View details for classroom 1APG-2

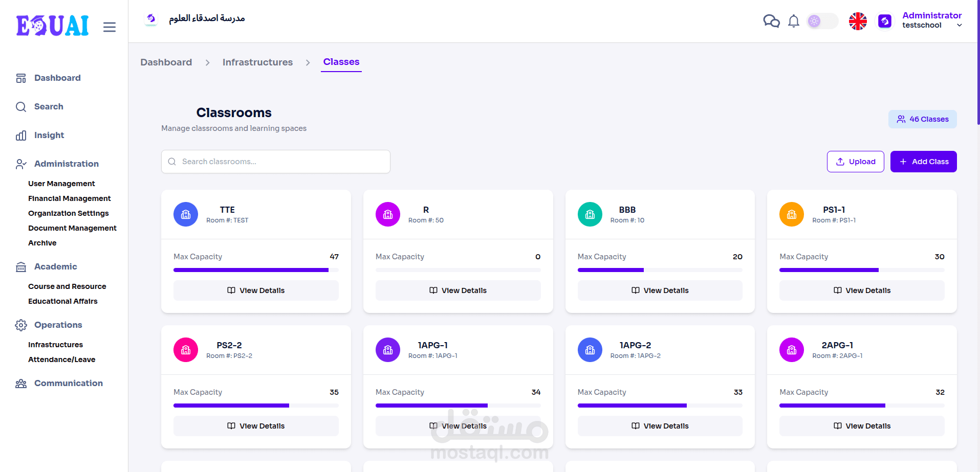click(x=660, y=426)
